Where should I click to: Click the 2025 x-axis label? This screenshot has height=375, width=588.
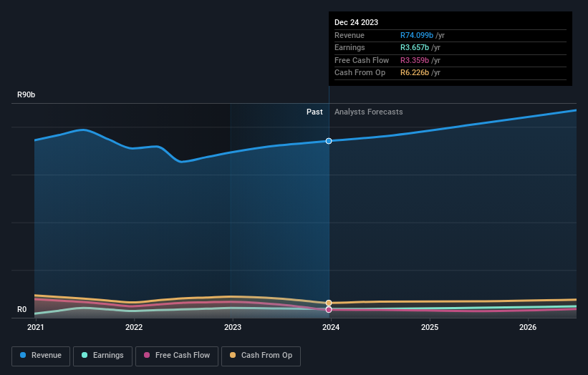pos(430,327)
